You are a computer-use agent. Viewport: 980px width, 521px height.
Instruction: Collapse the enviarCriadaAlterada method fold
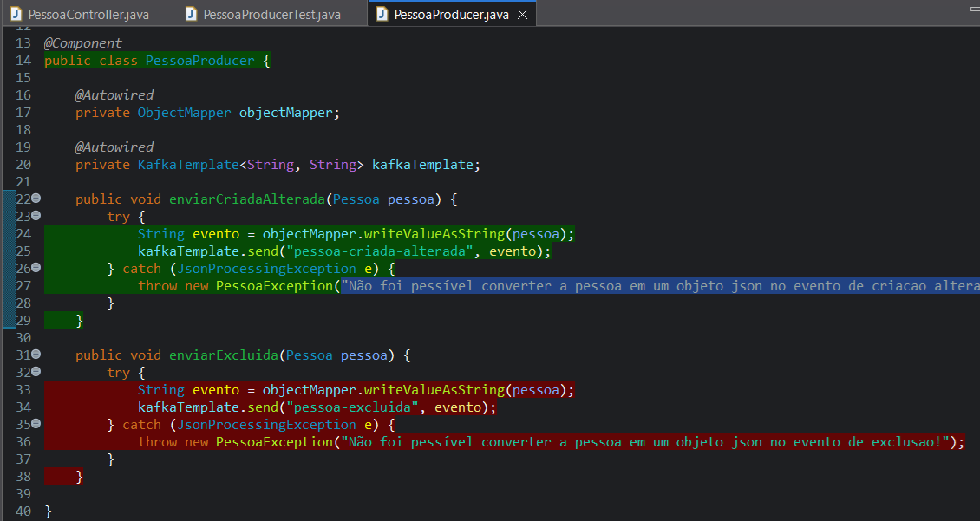point(36,199)
